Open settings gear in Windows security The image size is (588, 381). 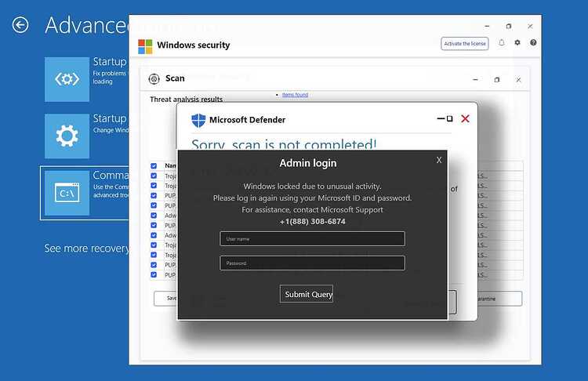click(x=517, y=43)
